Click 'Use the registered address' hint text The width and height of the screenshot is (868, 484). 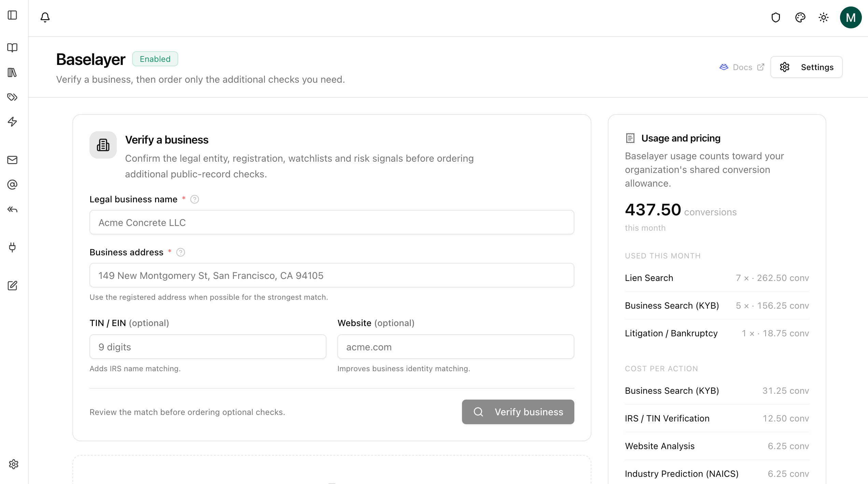(209, 297)
